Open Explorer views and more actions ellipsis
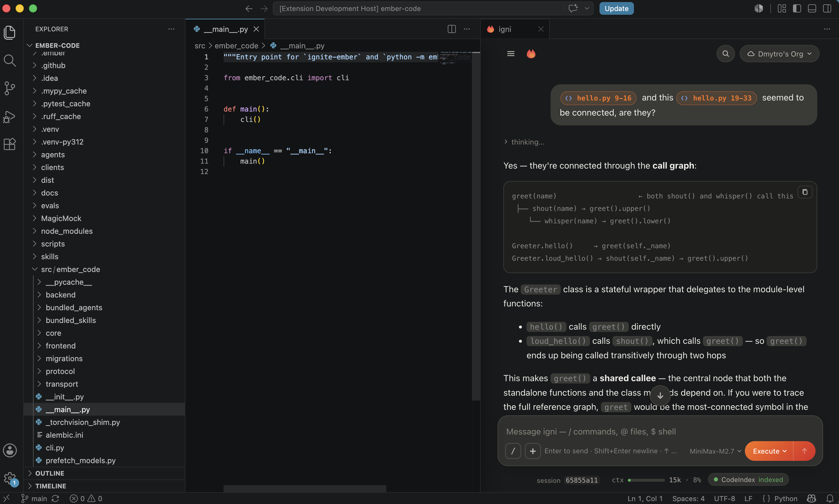This screenshot has height=504, width=839. (171, 29)
